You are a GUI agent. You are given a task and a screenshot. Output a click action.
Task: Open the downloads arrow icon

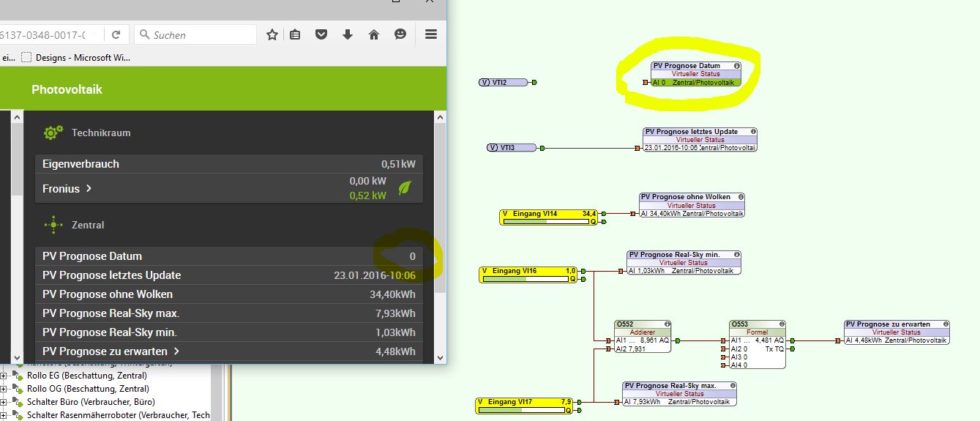click(x=348, y=34)
